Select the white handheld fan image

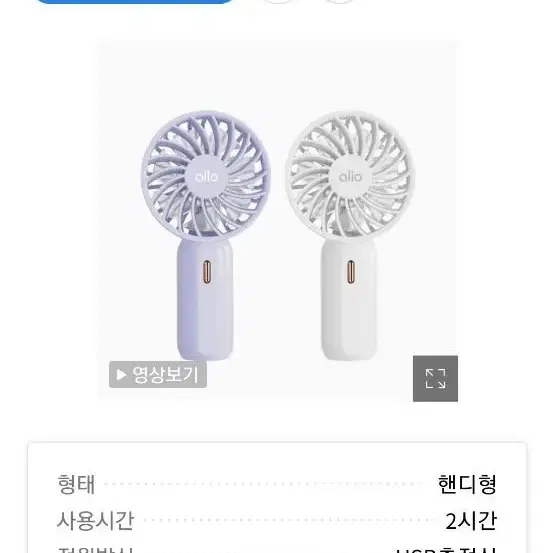[350, 236]
